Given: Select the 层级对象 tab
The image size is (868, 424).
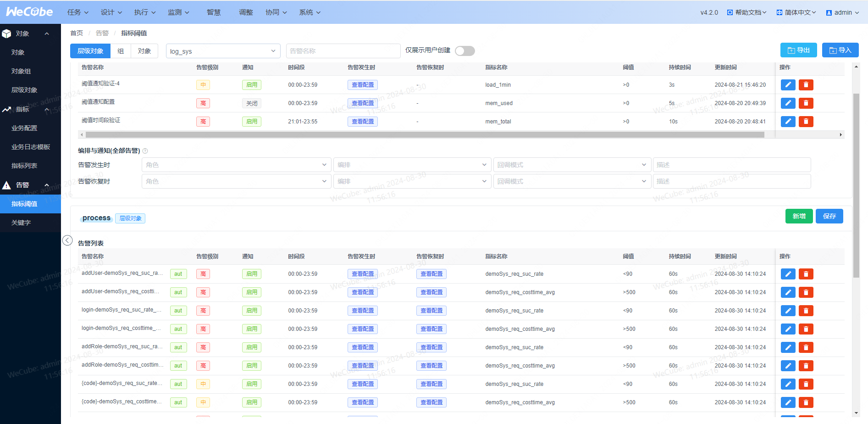Looking at the screenshot, I should [x=90, y=51].
